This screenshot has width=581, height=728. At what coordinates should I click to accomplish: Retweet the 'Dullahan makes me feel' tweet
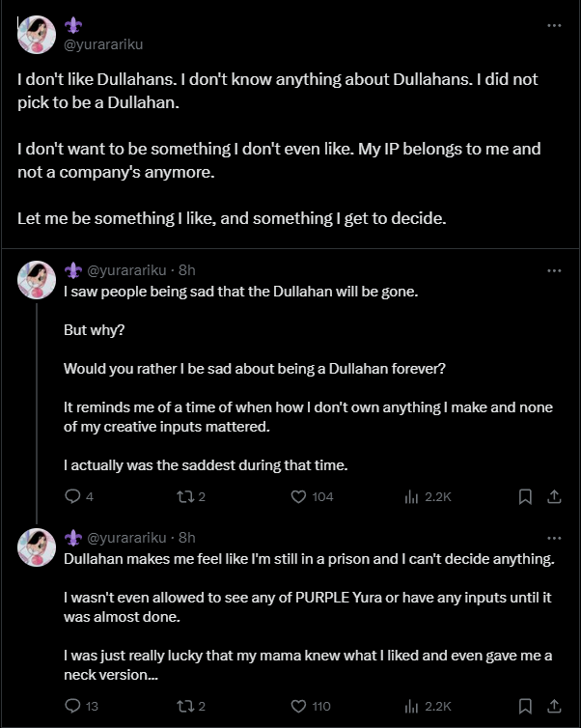click(183, 706)
